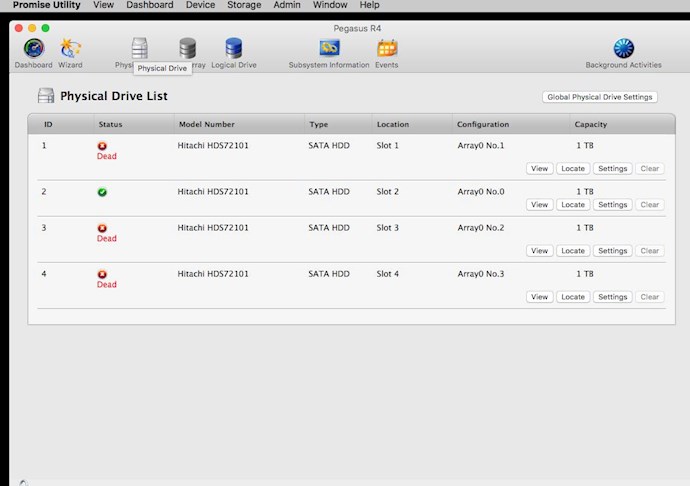Click the green OK status icon for drive 2
Image resolution: width=690 pixels, height=486 pixels.
pos(102,192)
